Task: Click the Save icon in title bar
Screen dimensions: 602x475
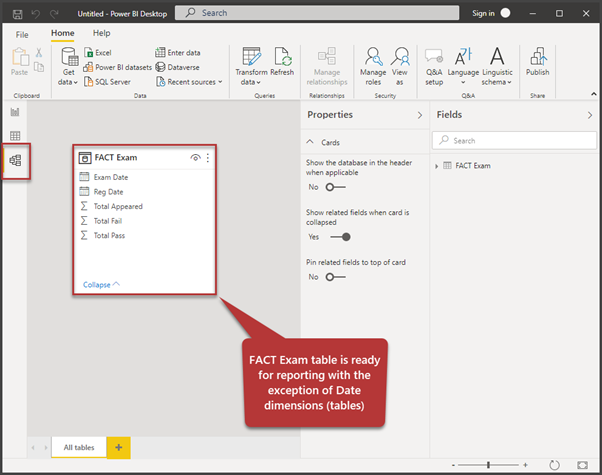Action: tap(18, 14)
